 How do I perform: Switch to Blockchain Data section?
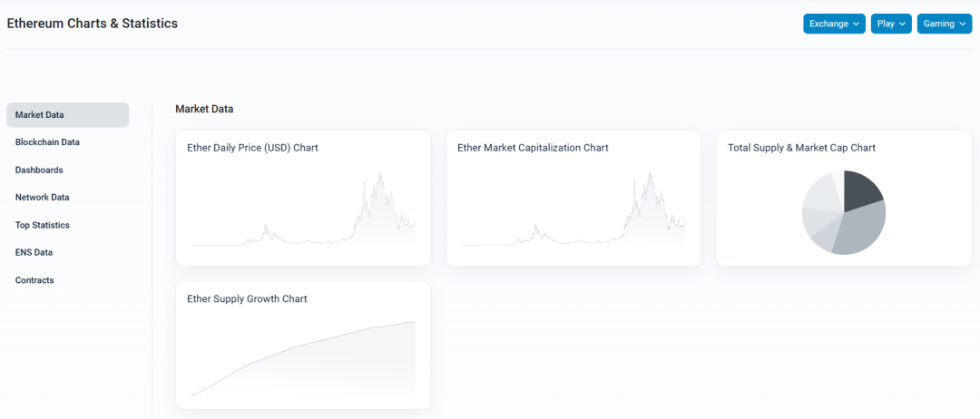[47, 142]
